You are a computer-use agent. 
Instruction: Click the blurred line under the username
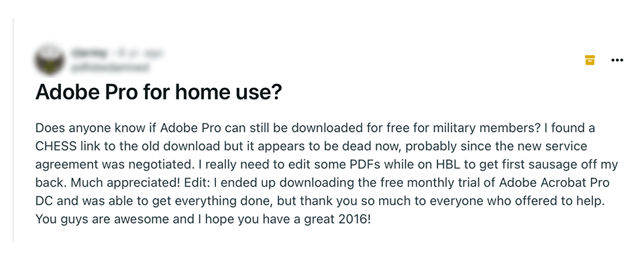109,67
